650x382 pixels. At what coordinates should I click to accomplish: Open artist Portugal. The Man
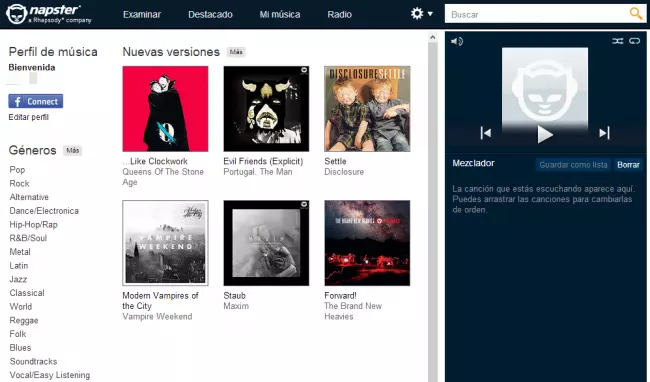click(x=258, y=172)
